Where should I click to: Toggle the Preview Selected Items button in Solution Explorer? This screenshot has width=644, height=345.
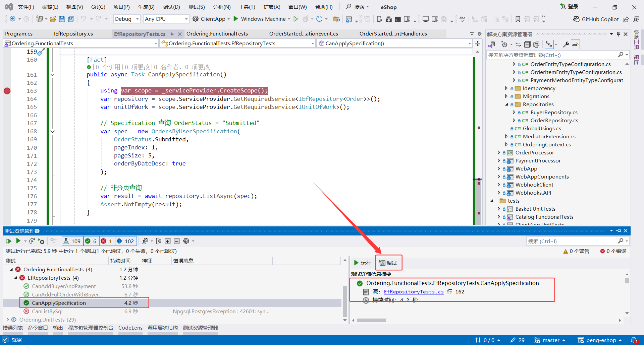(x=575, y=45)
